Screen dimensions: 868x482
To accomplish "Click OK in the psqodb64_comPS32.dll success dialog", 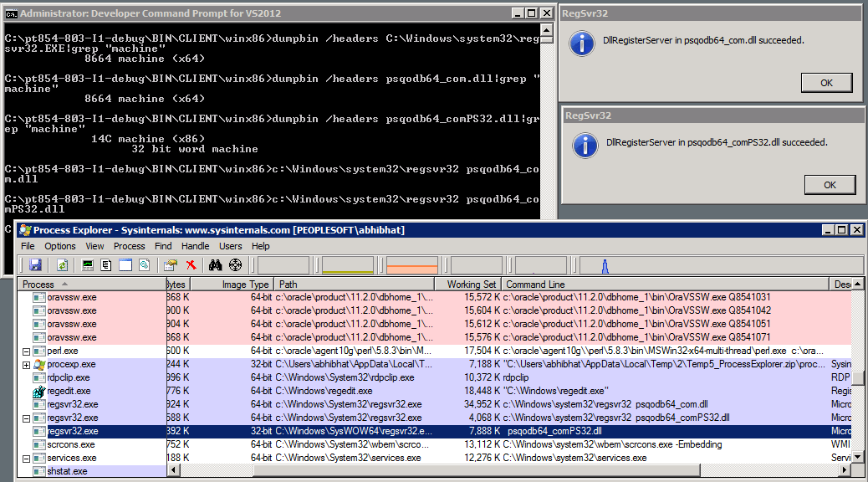I will coord(830,184).
